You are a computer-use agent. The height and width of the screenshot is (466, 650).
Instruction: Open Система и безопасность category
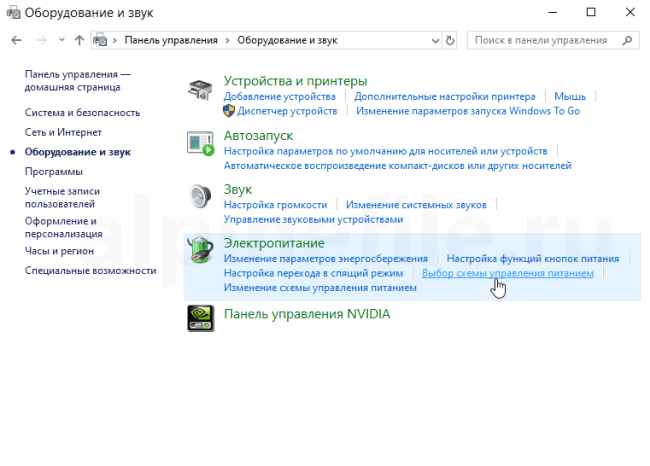82,112
